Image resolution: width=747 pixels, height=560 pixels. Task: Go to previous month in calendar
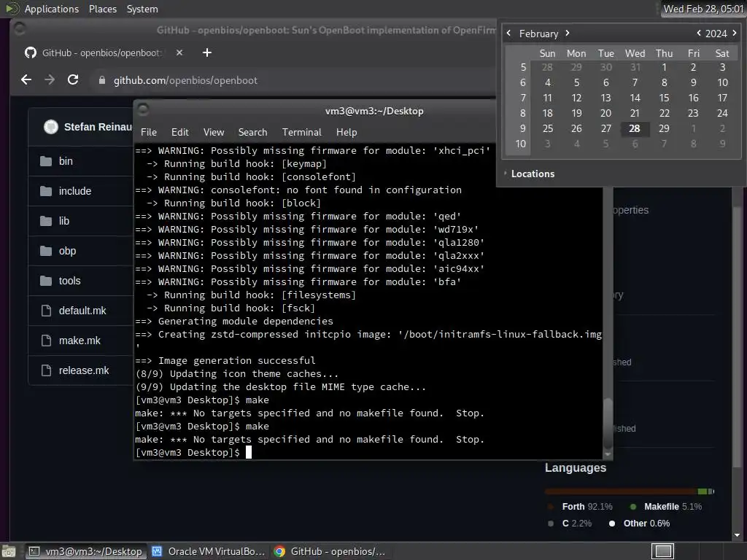coord(508,33)
